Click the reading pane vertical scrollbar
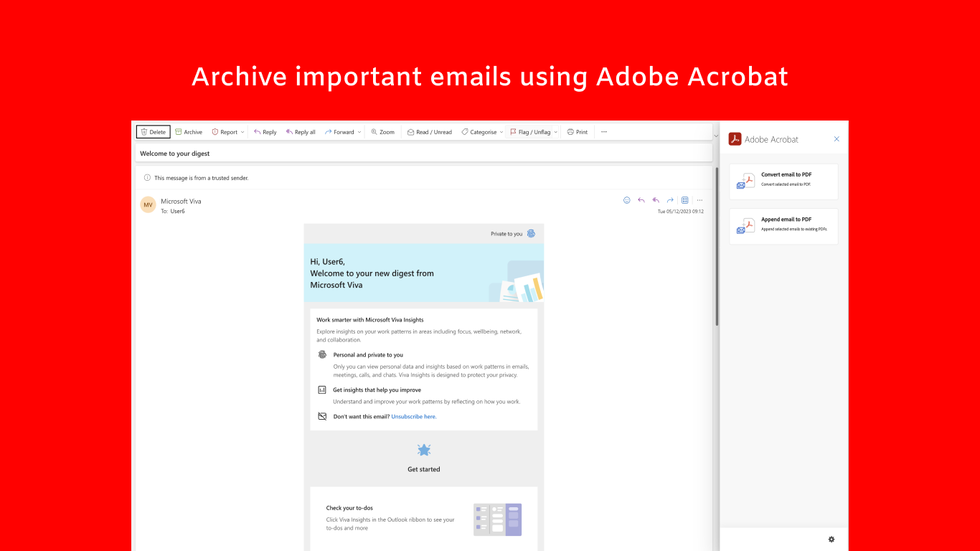 pos(716,246)
